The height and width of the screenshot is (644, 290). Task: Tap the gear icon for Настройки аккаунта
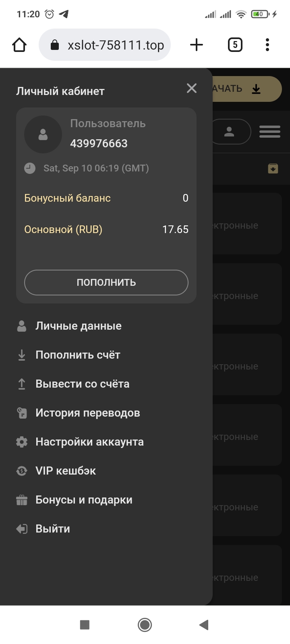click(22, 442)
